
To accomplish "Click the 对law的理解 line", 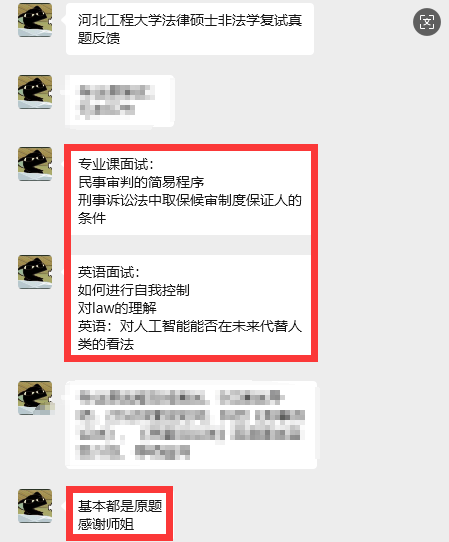I will [x=117, y=308].
